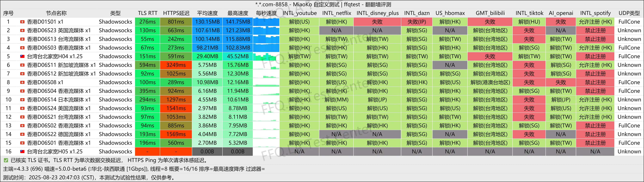Screen dimensions: 644x182
Task: Click the flag icon beside 香港D06S01 香港流媒体
Action: coord(22,143)
